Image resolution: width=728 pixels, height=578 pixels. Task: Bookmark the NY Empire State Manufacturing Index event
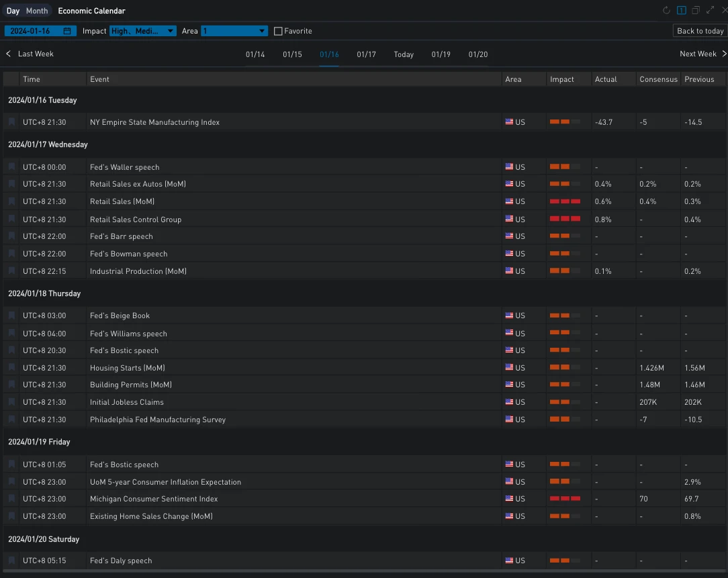[x=12, y=122]
